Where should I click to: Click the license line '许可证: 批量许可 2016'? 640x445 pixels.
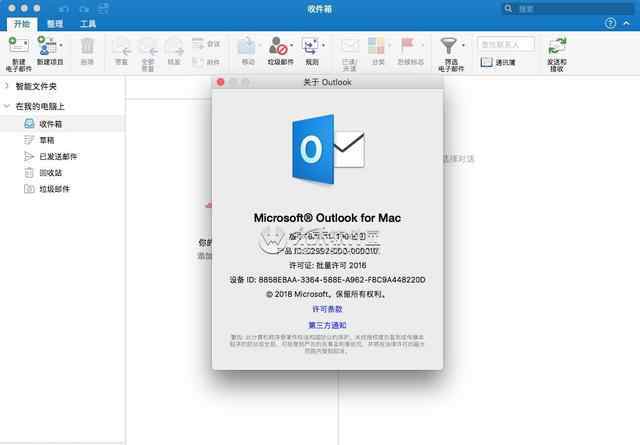327,265
